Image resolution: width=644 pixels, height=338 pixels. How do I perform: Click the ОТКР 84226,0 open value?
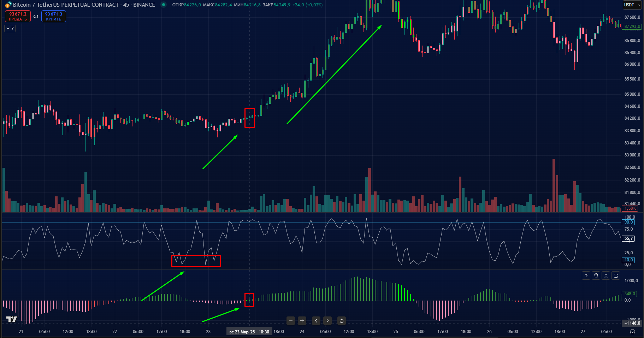[187, 5]
